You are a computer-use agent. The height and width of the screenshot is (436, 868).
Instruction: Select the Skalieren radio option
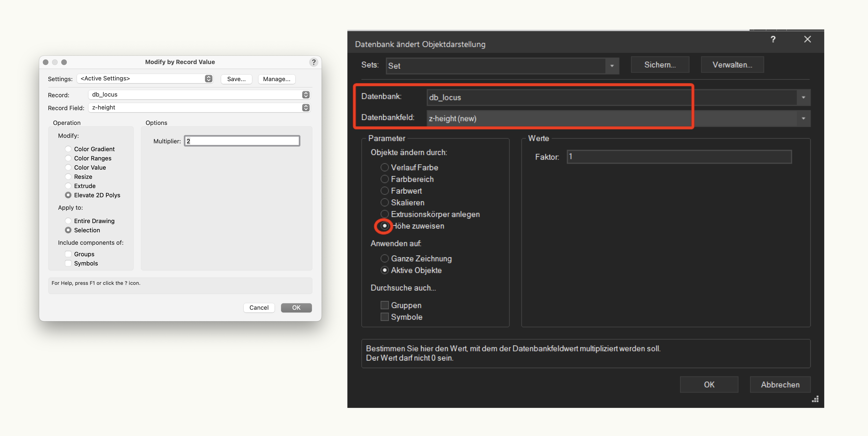[384, 203]
